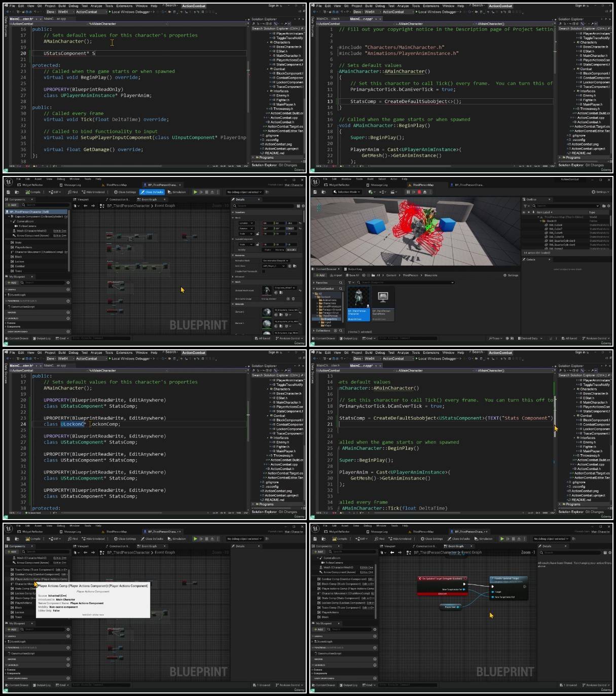Screen dimensions: 616x696
Task: Set Mobility to Static in the Mesh details
Action: coord(268,250)
